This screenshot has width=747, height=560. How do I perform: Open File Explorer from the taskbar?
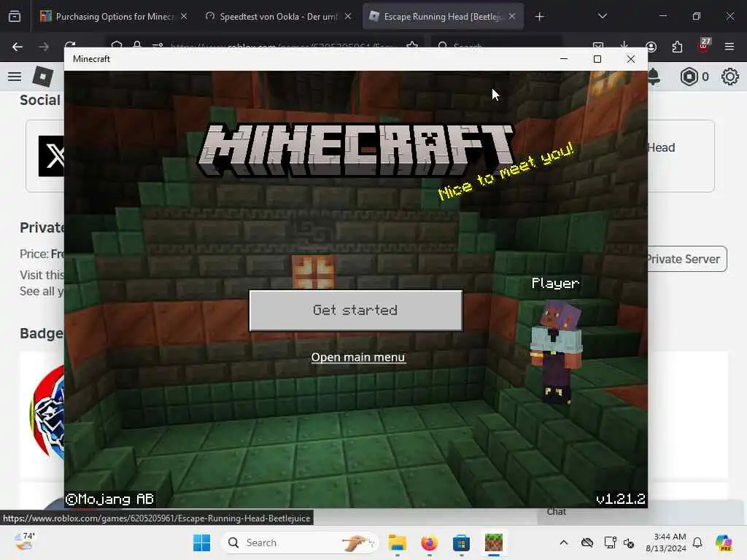point(397,542)
